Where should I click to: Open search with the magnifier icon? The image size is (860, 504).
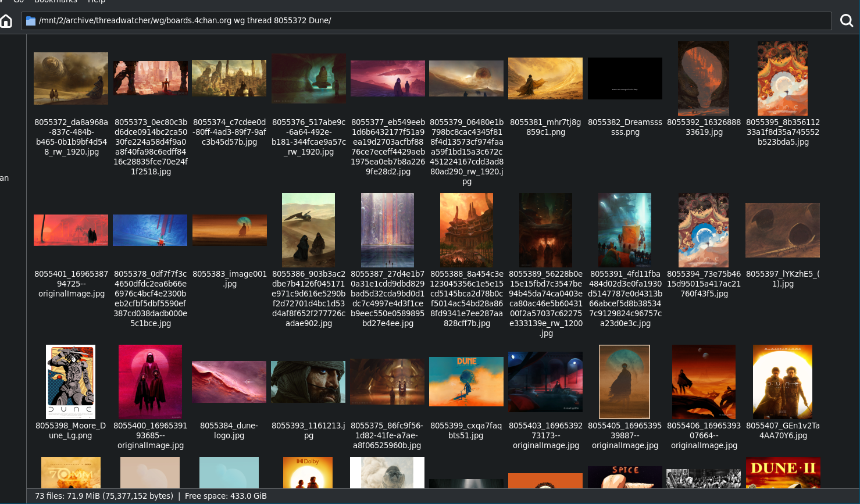tap(847, 21)
